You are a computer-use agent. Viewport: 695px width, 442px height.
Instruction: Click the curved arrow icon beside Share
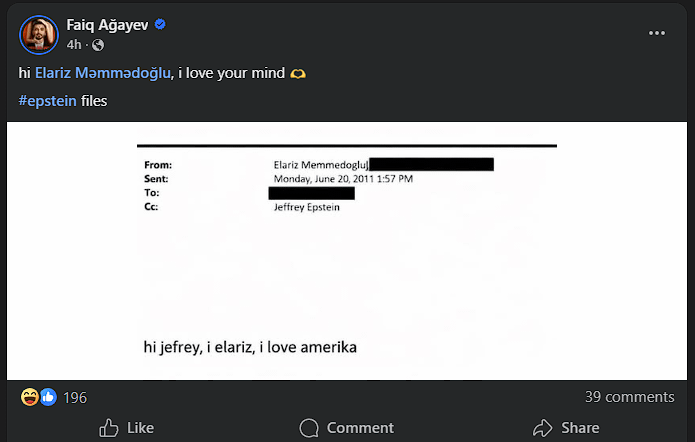click(543, 428)
